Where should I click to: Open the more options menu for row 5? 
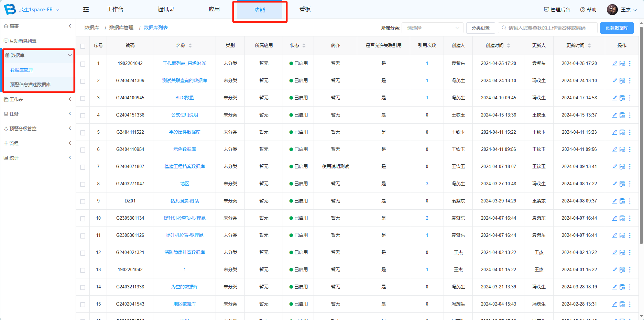point(630,132)
